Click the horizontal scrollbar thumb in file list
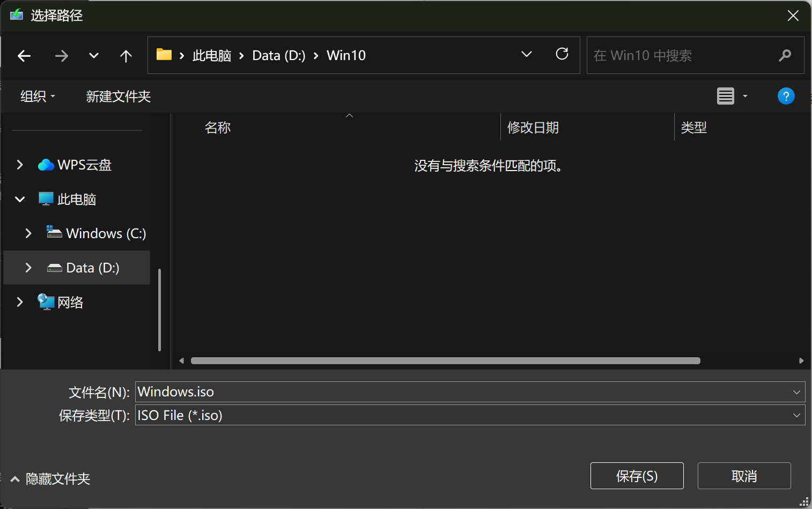Viewport: 812px width, 509px height. pyautogui.click(x=446, y=360)
